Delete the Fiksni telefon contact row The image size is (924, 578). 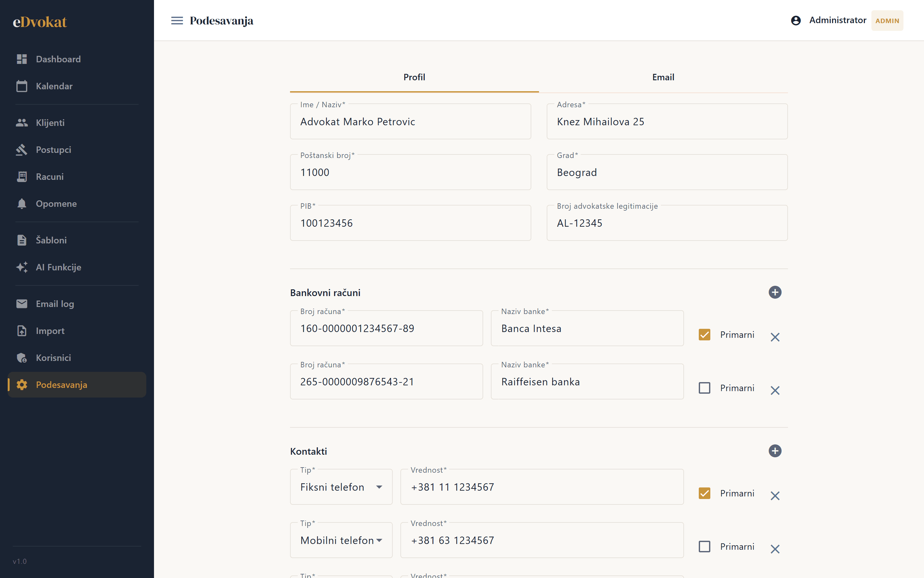775,496
